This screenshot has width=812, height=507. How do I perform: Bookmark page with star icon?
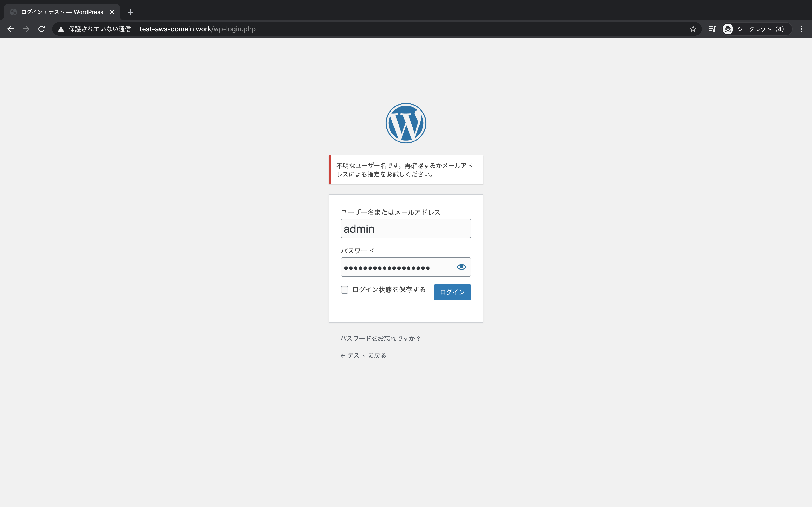point(693,29)
